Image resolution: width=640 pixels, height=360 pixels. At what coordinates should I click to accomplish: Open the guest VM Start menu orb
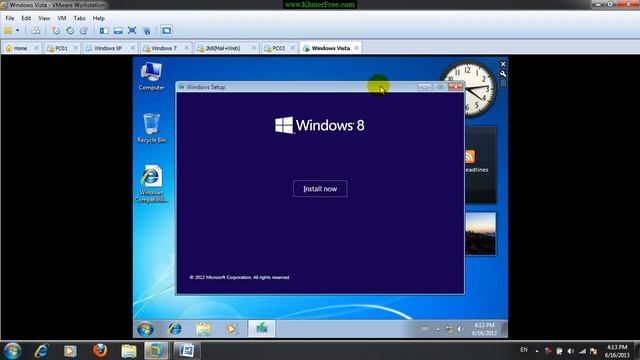[145, 329]
